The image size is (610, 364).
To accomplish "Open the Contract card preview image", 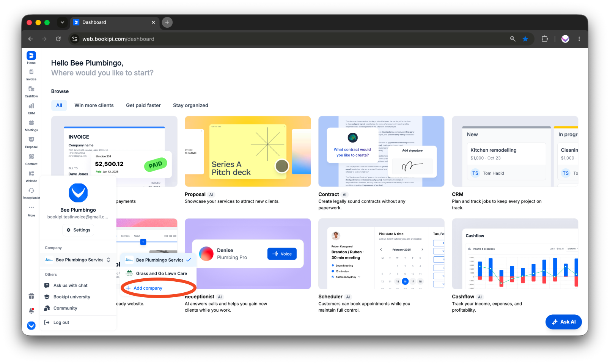I will pos(381,151).
